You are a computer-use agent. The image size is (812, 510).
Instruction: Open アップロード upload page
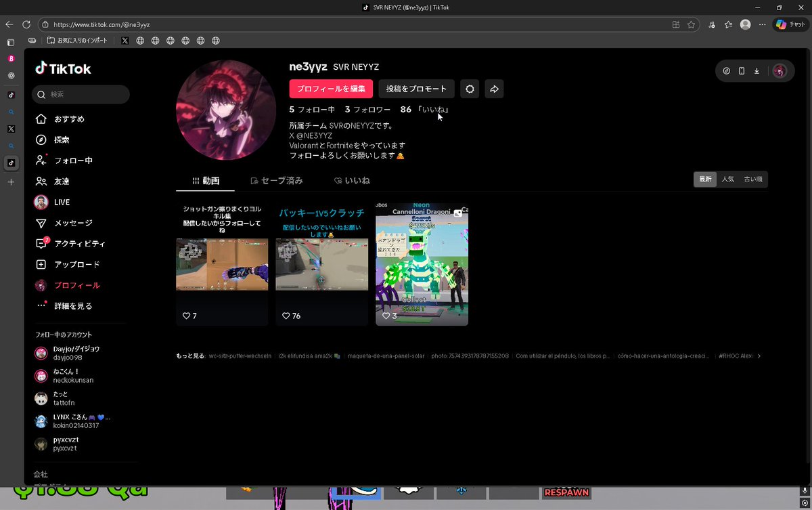[x=67, y=264]
